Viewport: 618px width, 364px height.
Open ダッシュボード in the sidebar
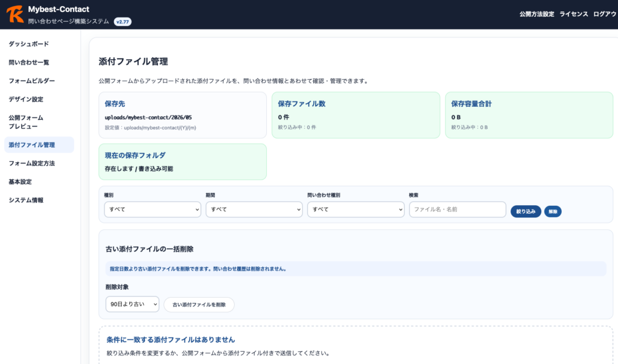29,44
